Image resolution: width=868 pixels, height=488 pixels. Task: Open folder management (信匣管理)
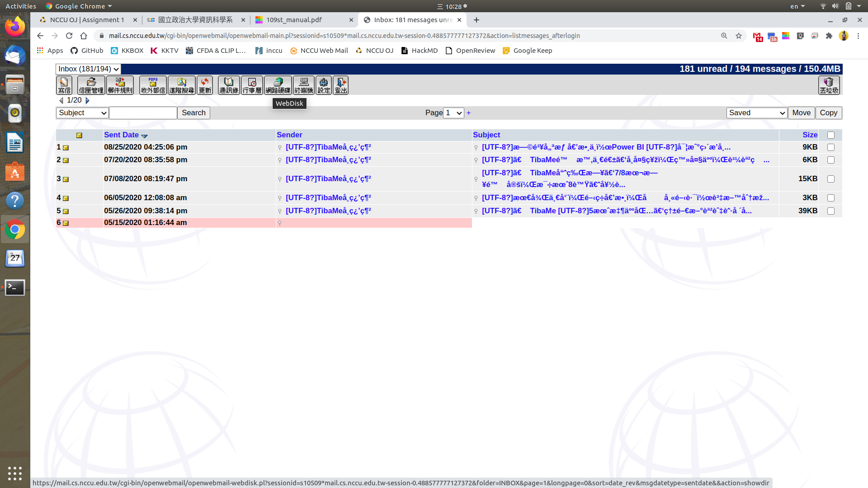(x=91, y=85)
